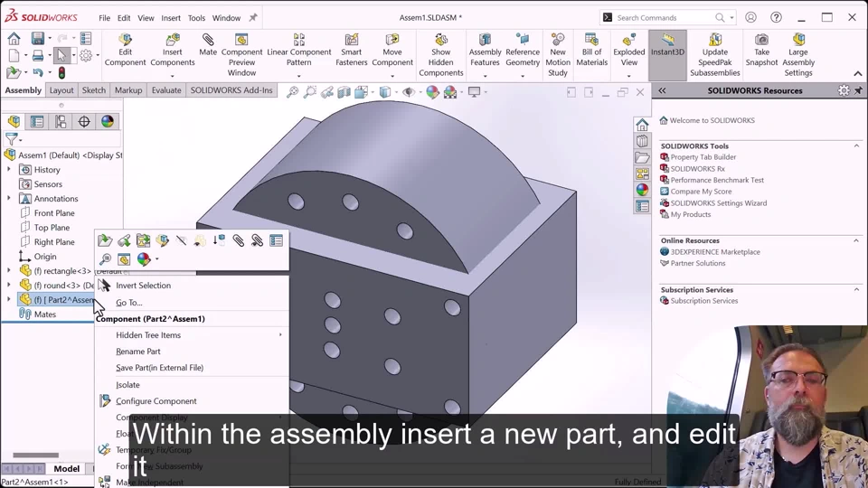Open 3DEXPERIENCE Marketplace link
868x488 pixels.
714,252
